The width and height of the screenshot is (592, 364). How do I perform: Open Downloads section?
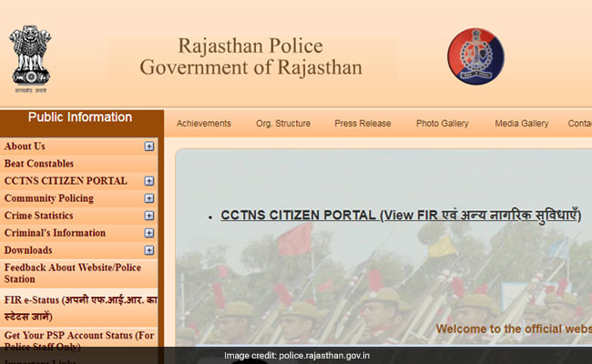(x=28, y=250)
